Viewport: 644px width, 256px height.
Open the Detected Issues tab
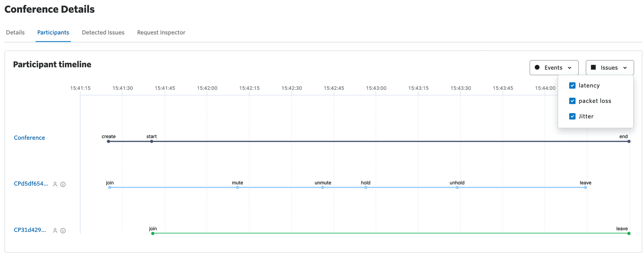click(x=103, y=33)
